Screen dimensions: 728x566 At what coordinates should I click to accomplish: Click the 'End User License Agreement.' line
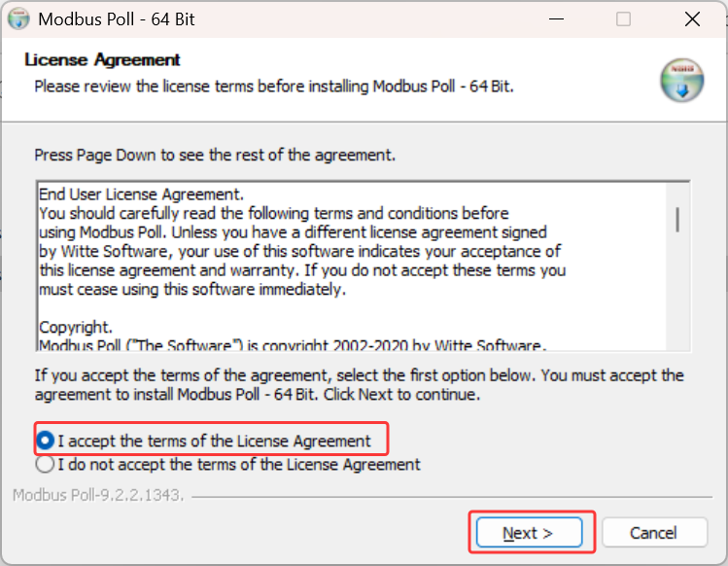click(x=141, y=194)
